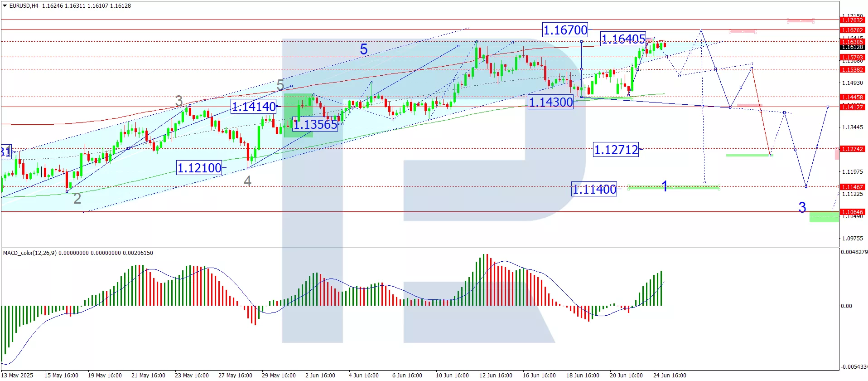The height and width of the screenshot is (381, 868).
Task: Select the green target zone near wave 3
Action: 823,217
